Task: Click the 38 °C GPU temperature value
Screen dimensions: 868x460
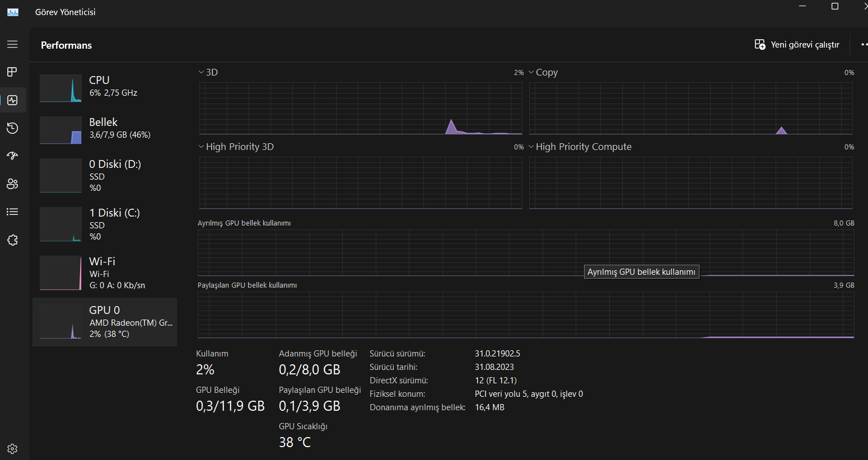Action: tap(295, 443)
